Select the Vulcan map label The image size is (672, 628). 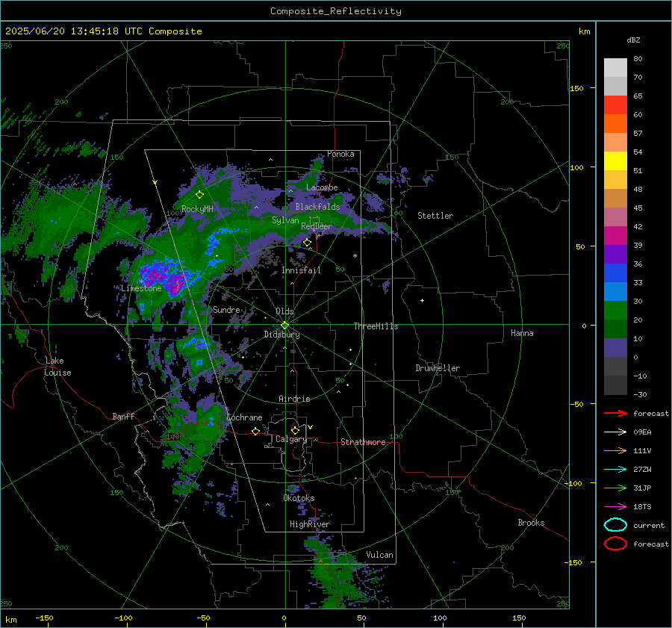pos(379,555)
